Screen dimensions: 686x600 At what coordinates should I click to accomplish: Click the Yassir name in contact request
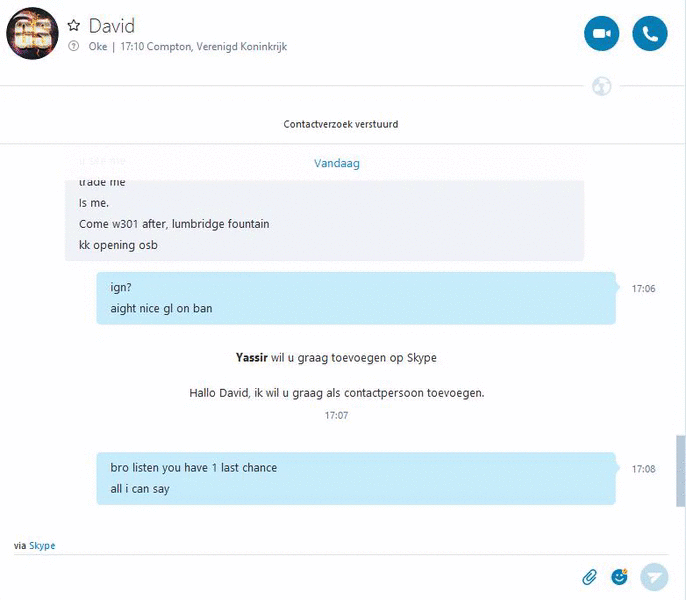click(252, 358)
